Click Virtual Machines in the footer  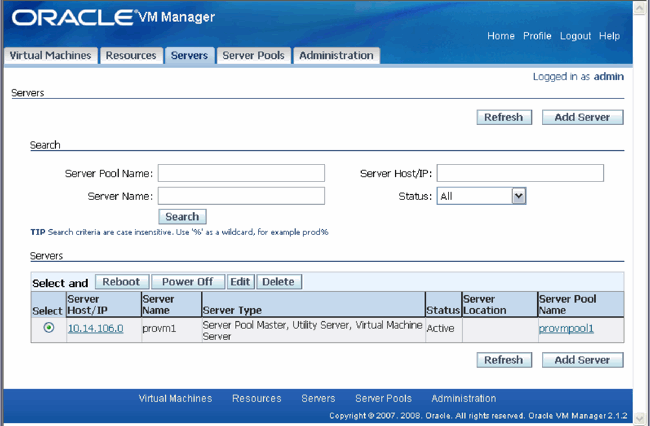[175, 398]
